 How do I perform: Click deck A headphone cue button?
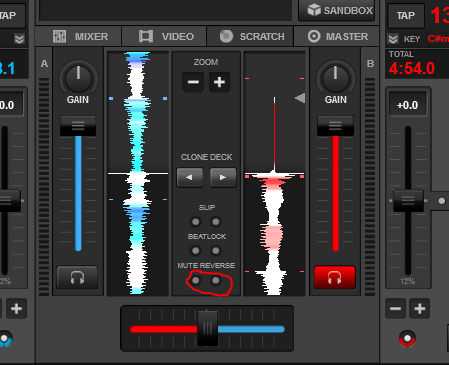pyautogui.click(x=77, y=277)
